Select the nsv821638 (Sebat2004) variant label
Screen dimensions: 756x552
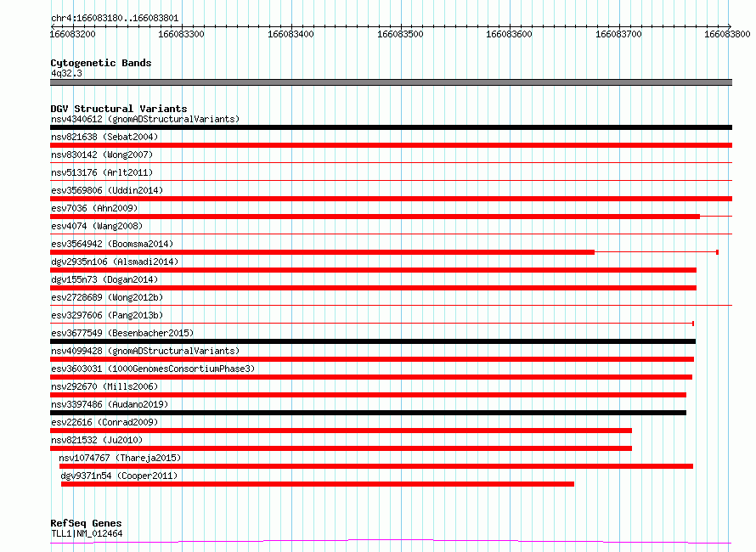click(104, 137)
